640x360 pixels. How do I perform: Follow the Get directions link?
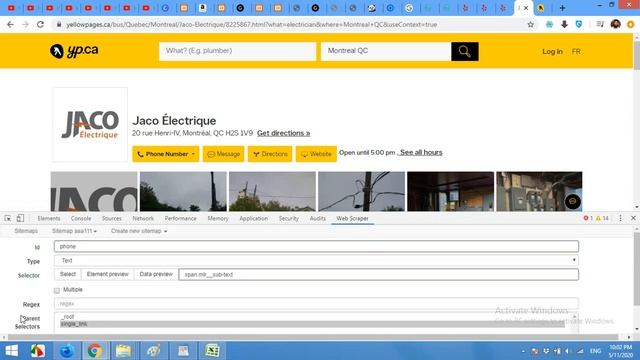point(284,133)
